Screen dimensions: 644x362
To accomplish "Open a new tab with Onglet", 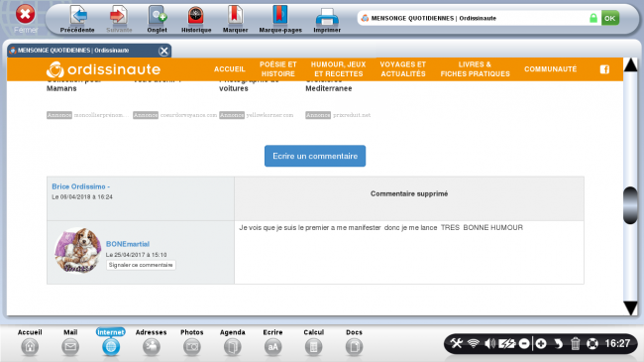I will [x=158, y=19].
